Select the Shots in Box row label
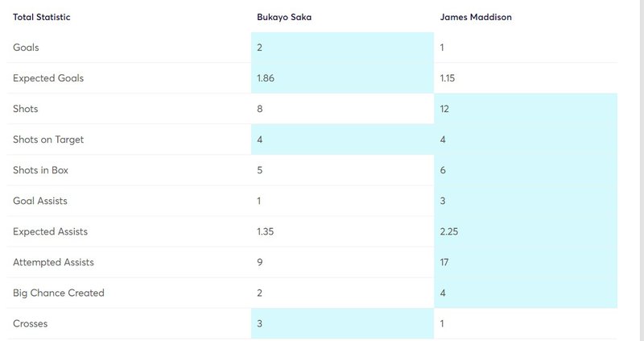Viewport: 644px width, 341px height. [x=41, y=170]
